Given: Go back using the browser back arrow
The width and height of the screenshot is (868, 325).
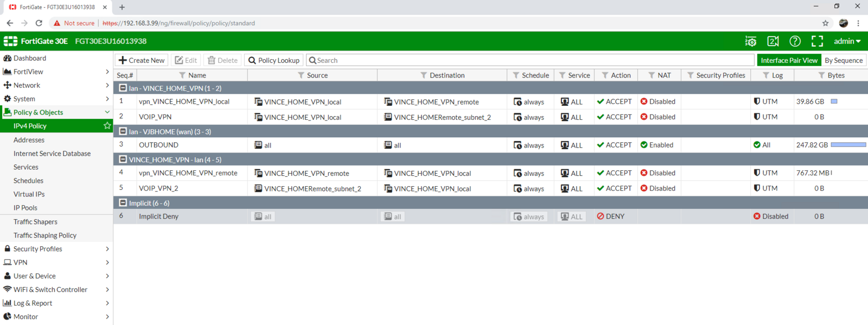Looking at the screenshot, I should pos(10,23).
